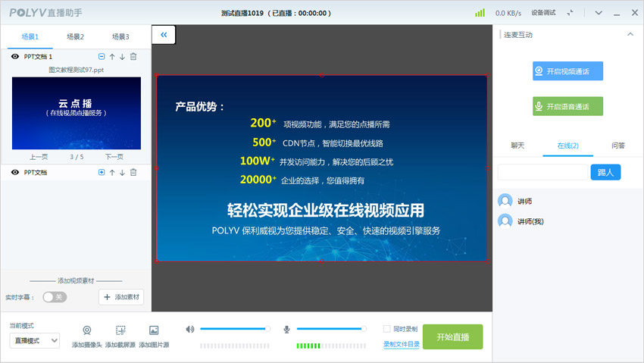Enable the 同时录制 checkbox

pos(387,329)
